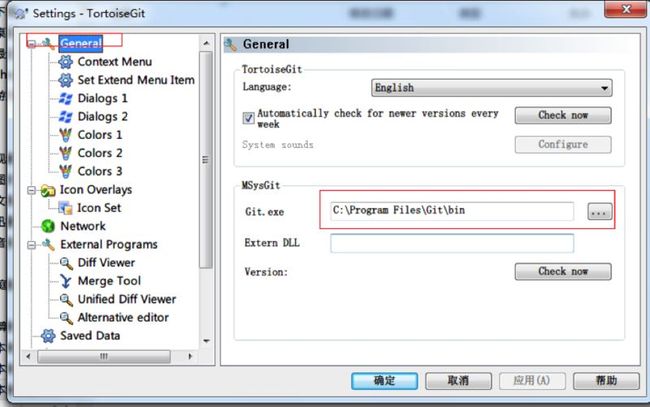The image size is (650, 407).
Task: Click the Set Extend Menu Item gear icon
Action: point(65,80)
